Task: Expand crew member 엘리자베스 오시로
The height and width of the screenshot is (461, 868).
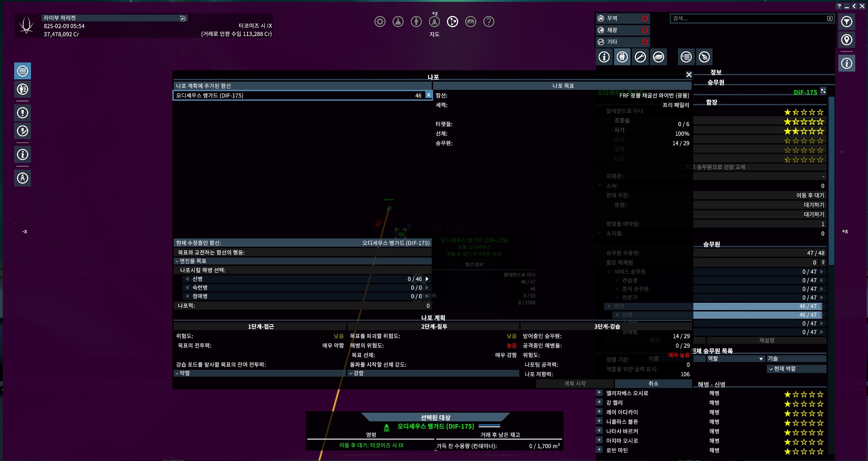Action: (599, 393)
